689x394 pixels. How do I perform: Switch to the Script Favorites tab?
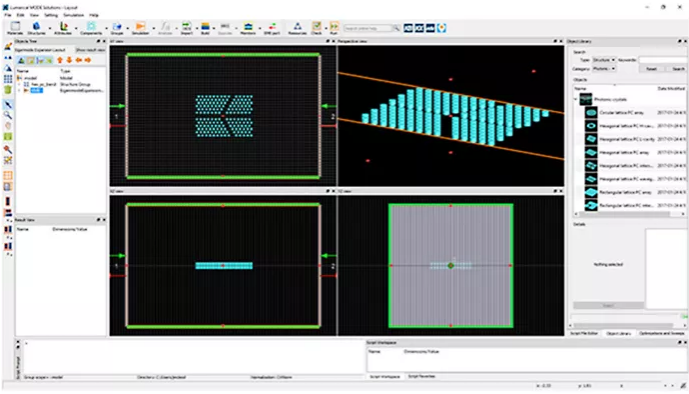pyautogui.click(x=421, y=376)
